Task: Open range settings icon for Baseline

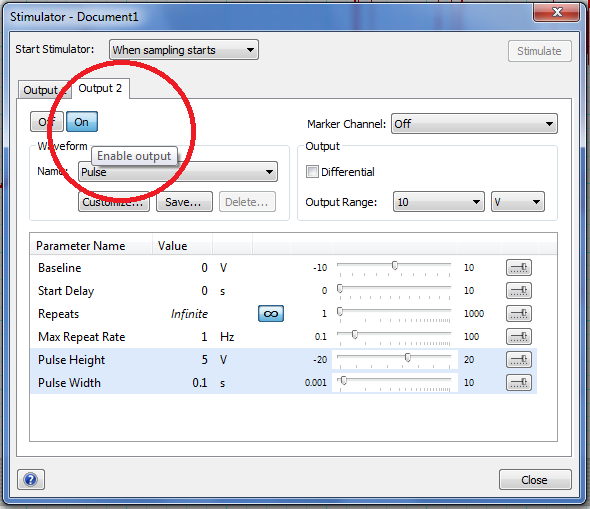Action: point(519,268)
